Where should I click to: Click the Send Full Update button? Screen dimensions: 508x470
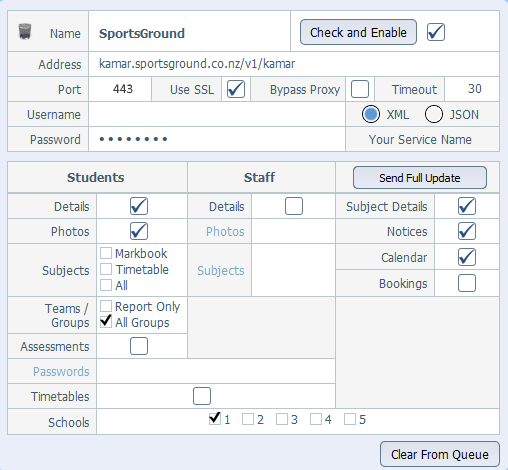click(420, 178)
